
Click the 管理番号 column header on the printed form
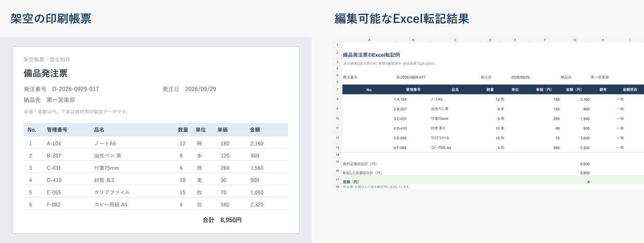tap(57, 130)
